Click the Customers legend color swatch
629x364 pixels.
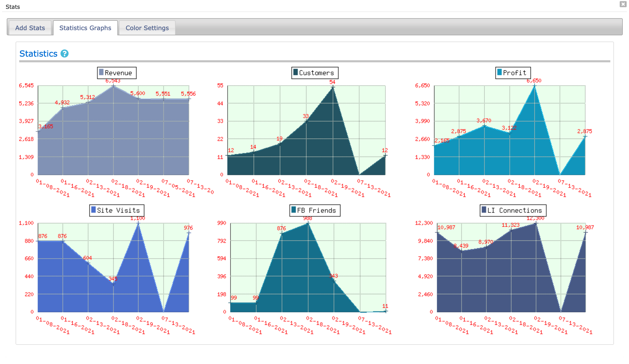tap(296, 72)
